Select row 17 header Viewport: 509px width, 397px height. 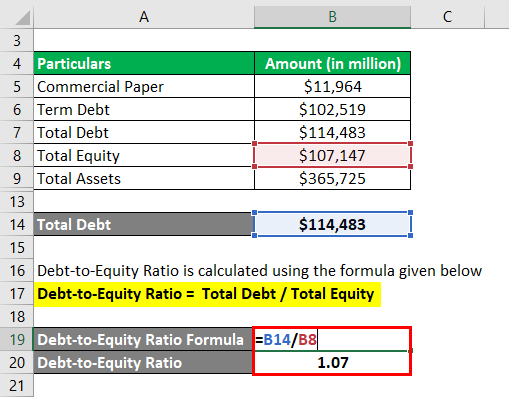tap(17, 294)
